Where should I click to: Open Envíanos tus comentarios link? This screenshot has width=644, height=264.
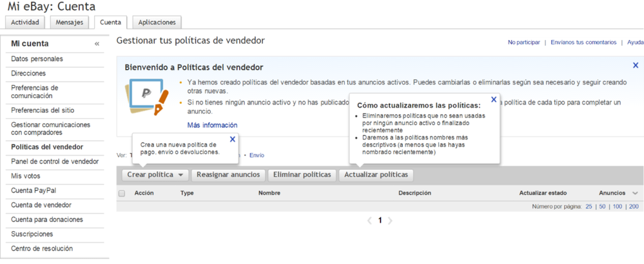coord(583,43)
